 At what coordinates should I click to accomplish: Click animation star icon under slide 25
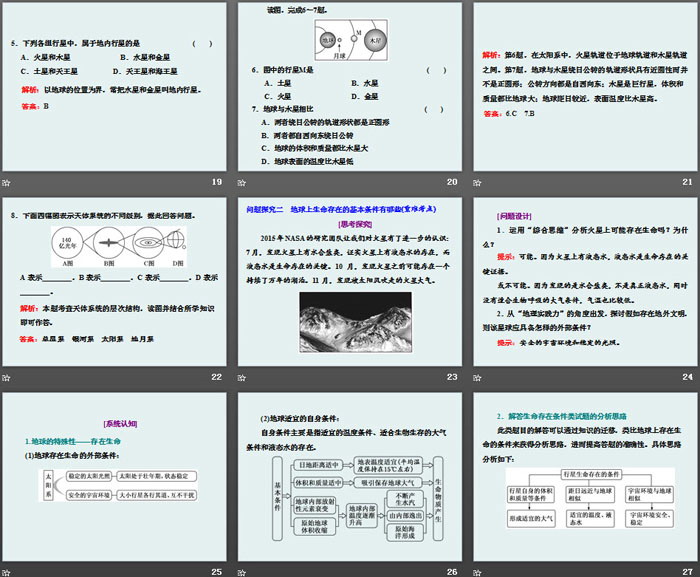(x=6, y=573)
